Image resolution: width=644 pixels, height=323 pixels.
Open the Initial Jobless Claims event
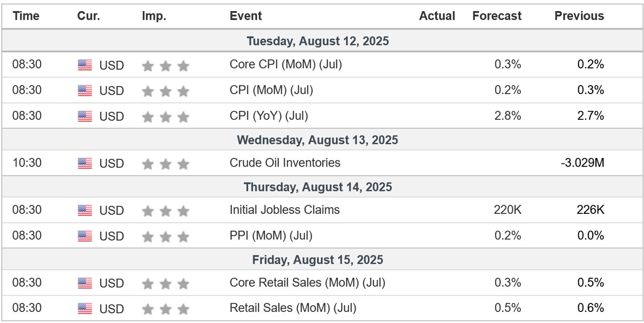click(x=285, y=210)
